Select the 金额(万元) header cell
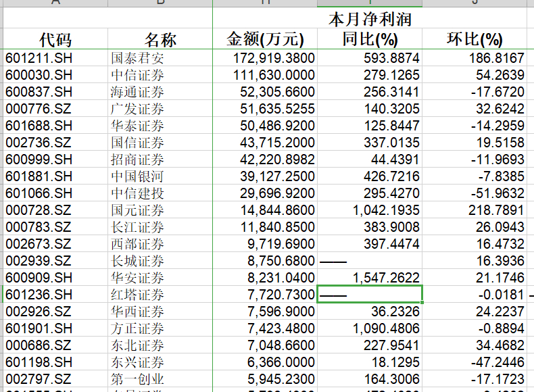Image resolution: width=534 pixels, height=392 pixels. pos(265,39)
